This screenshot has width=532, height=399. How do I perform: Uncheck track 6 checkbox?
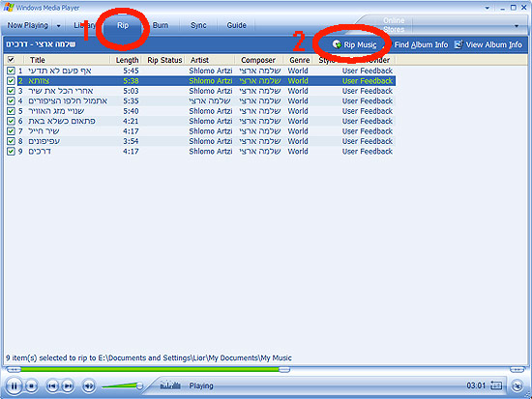(x=11, y=121)
